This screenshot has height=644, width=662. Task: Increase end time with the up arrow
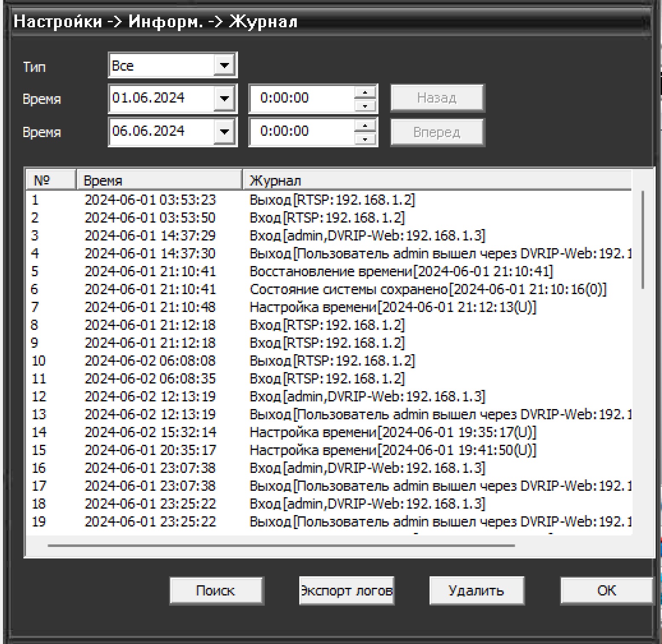pos(365,126)
